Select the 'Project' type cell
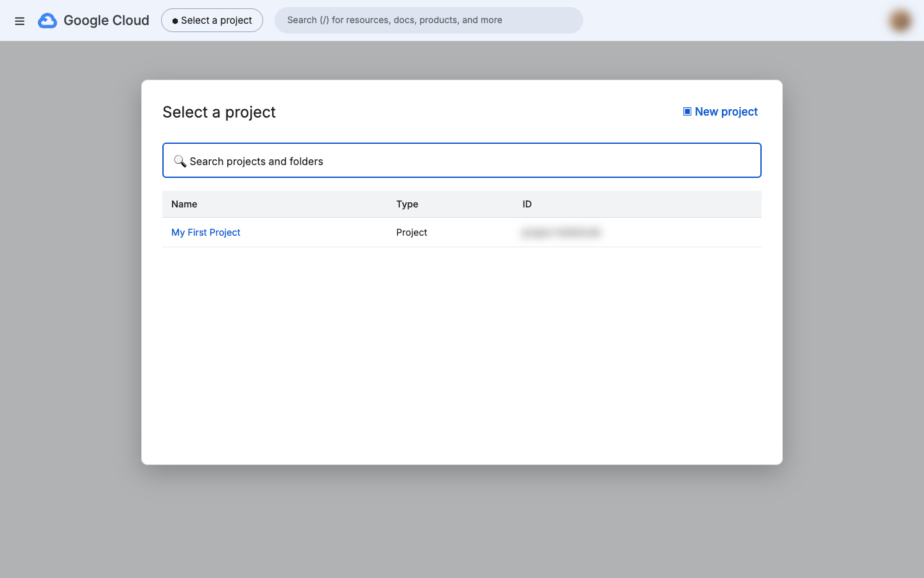The height and width of the screenshot is (578, 924). [411, 232]
